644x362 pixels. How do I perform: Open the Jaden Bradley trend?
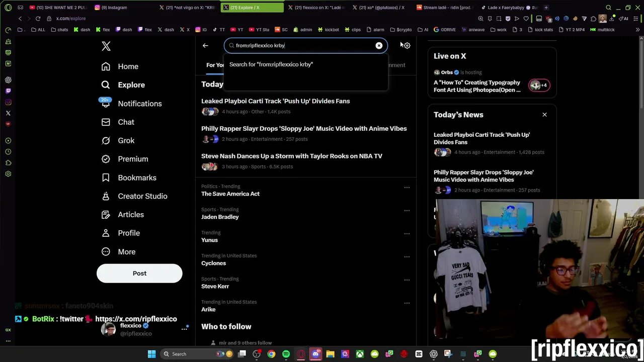(x=220, y=217)
